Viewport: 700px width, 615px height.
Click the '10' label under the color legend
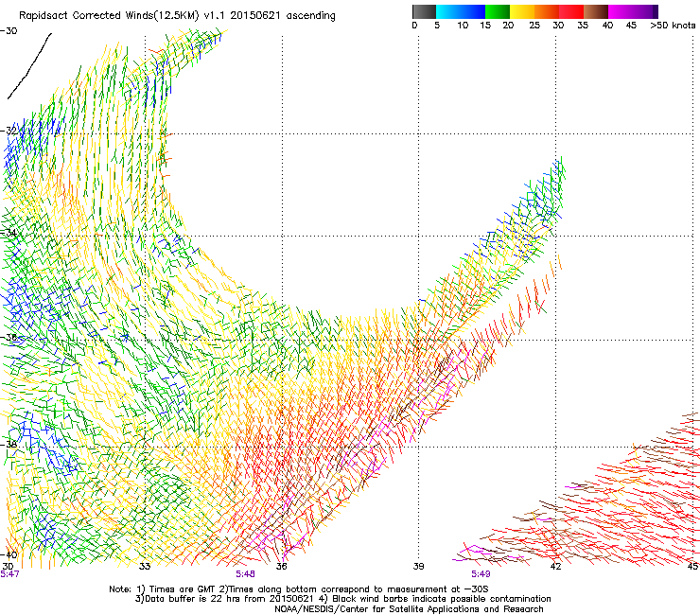click(x=463, y=26)
